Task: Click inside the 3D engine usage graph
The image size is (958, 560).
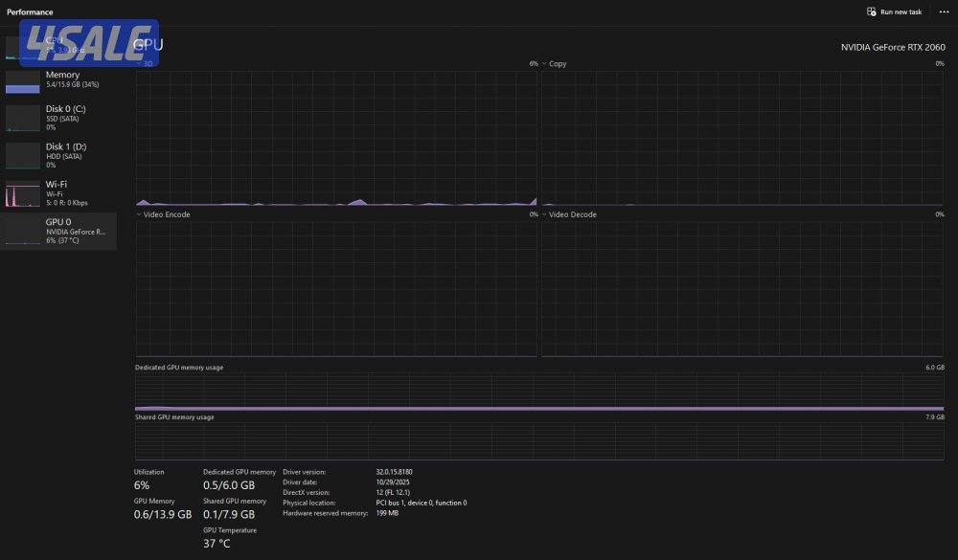Action: point(336,137)
